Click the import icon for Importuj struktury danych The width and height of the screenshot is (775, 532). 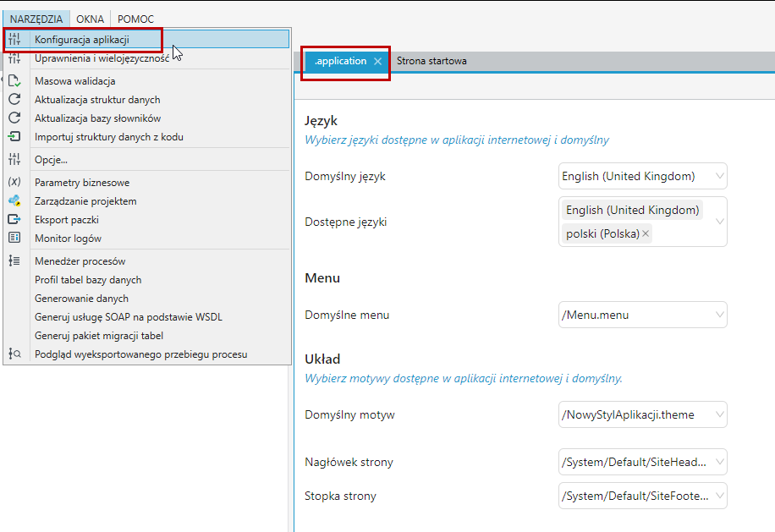click(x=14, y=137)
